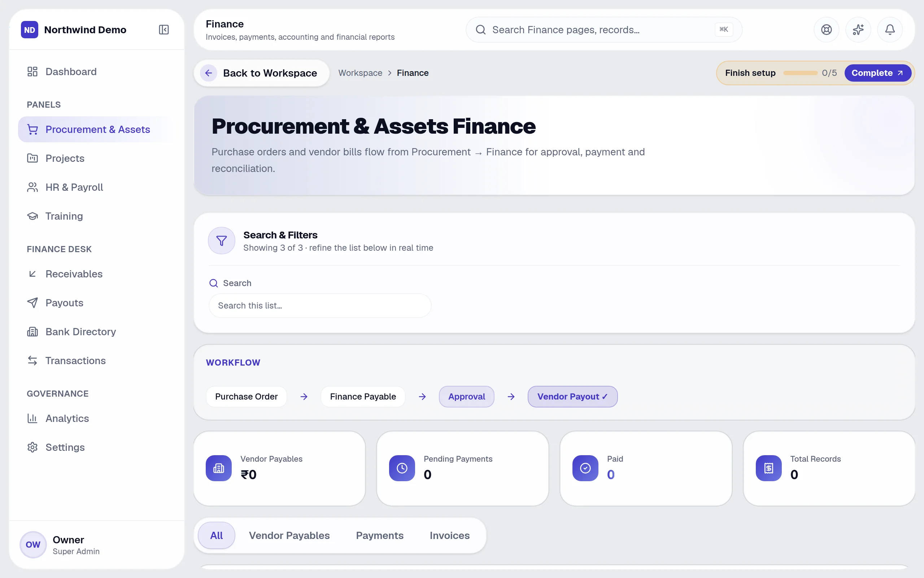Switch to the Invoices tab
The image size is (924, 578).
click(449, 535)
